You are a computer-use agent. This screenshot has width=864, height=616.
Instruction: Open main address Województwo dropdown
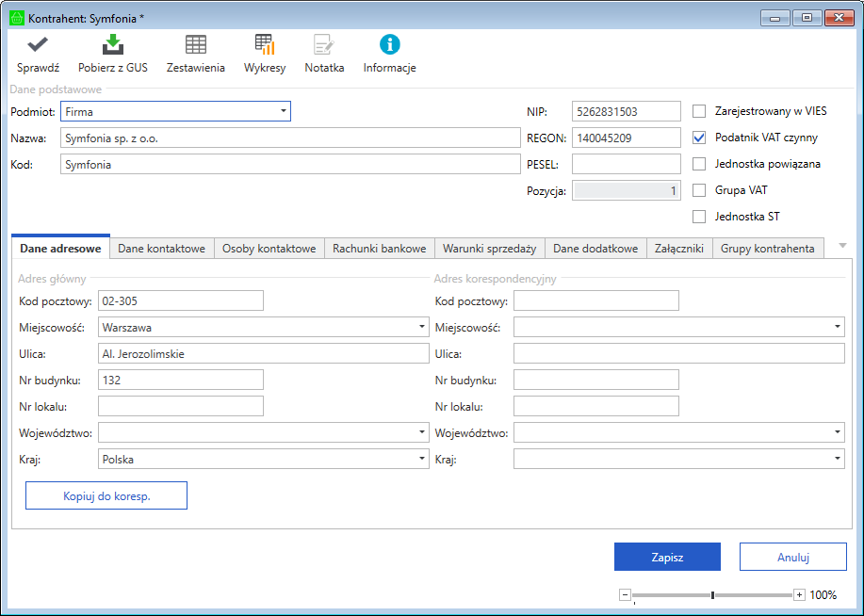421,432
